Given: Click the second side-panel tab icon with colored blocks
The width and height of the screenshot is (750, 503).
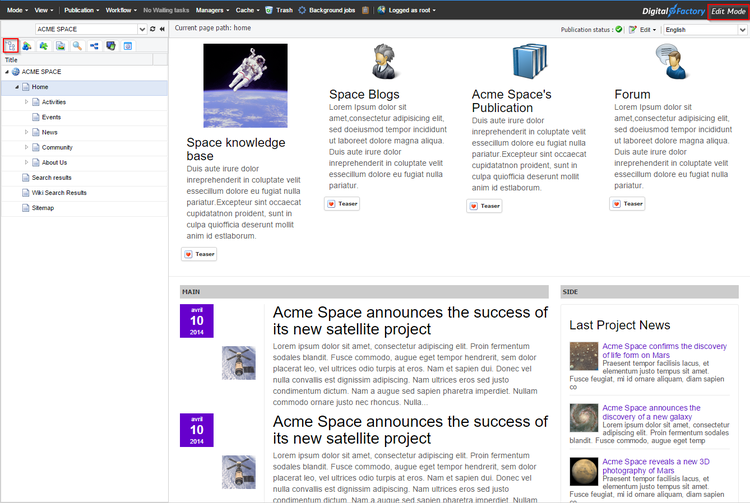Looking at the screenshot, I should coord(27,46).
